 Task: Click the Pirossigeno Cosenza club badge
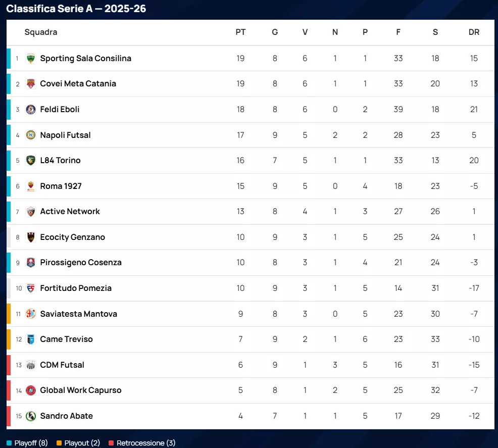(x=31, y=263)
